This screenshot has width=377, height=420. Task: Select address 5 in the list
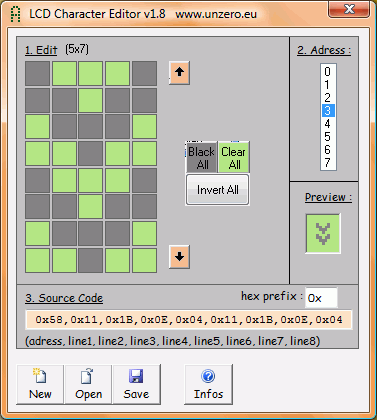[328, 136]
